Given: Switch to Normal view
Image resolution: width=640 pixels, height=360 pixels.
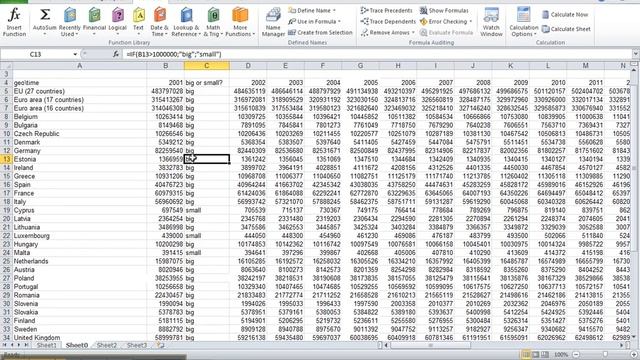Looking at the screenshot, I should [526, 354].
